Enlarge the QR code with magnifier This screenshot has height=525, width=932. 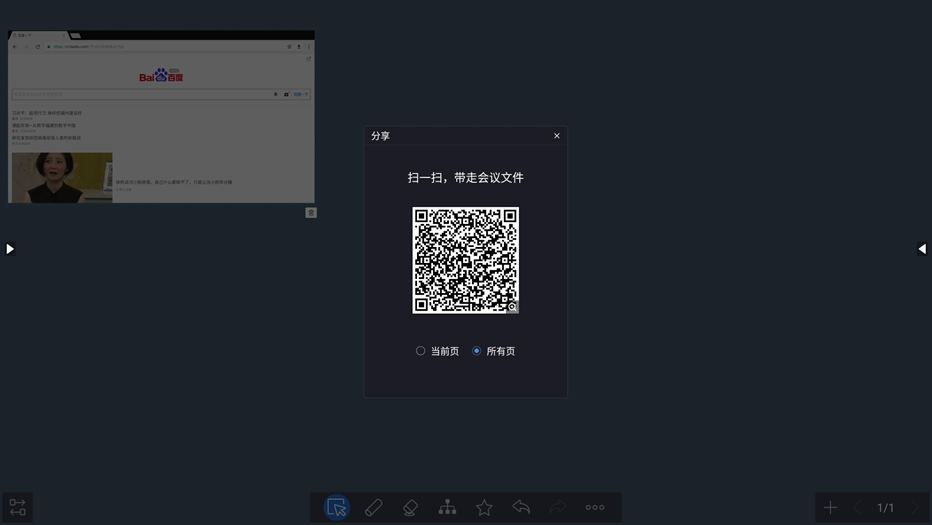(512, 307)
